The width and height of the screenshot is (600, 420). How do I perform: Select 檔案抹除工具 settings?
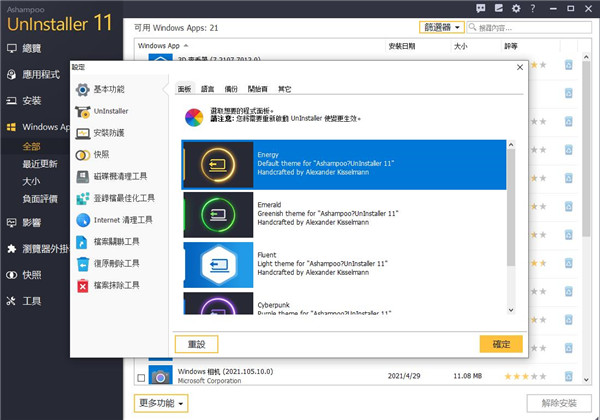pos(108,285)
